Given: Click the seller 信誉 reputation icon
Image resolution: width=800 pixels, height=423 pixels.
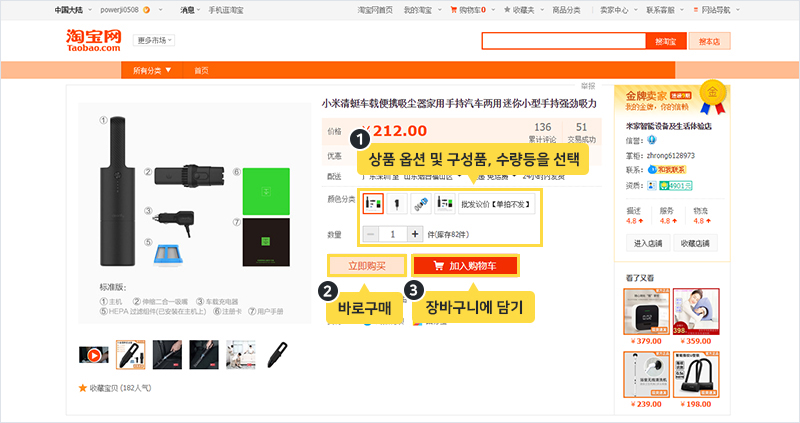Looking at the screenshot, I should coord(652,140).
